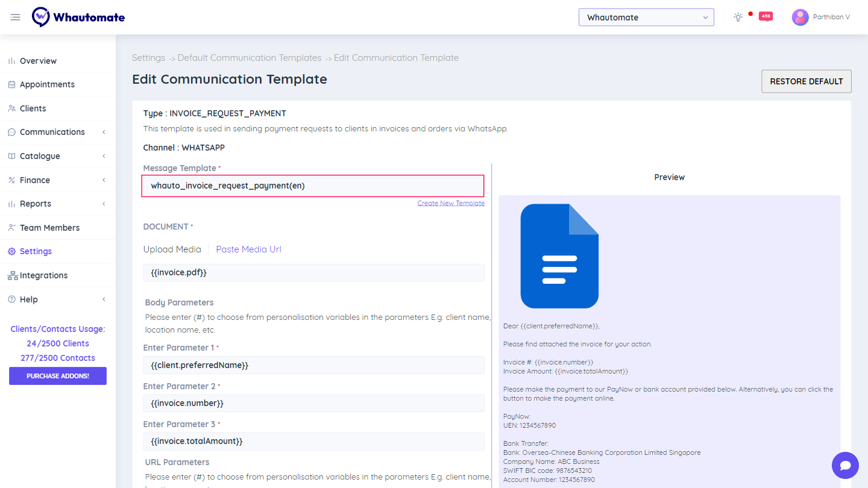The height and width of the screenshot is (488, 868).
Task: Click the Whautomate logo
Action: [x=78, y=17]
